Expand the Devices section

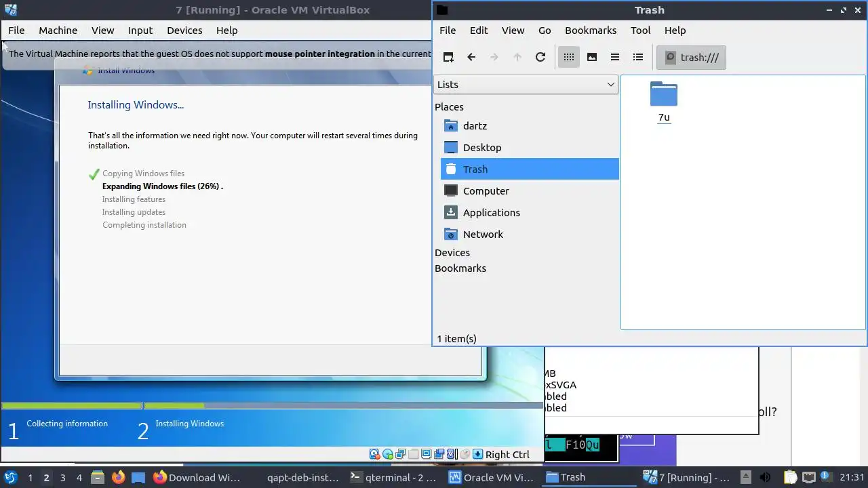click(x=452, y=252)
